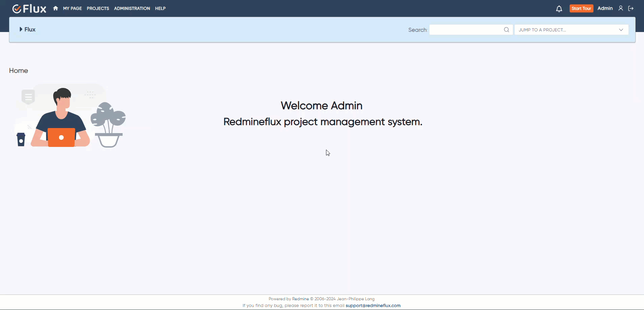
Task: Follow the Redmine link in the footer
Action: 300,299
